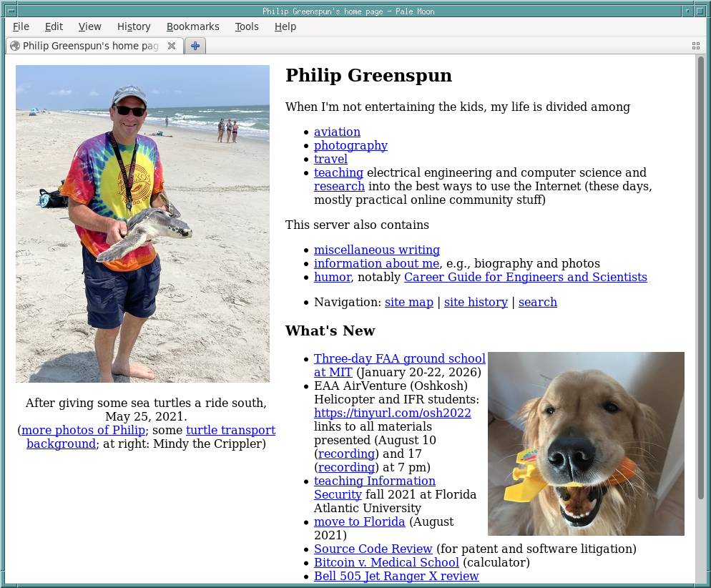
Task: Open the window menu icon in title bar
Action: (11, 11)
